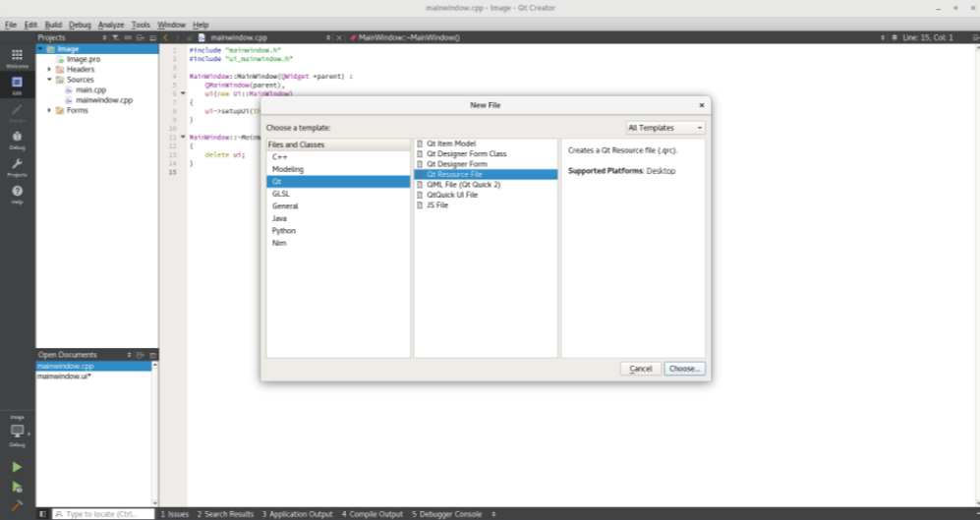
Task: Go back in editor navigation history
Action: [165, 37]
